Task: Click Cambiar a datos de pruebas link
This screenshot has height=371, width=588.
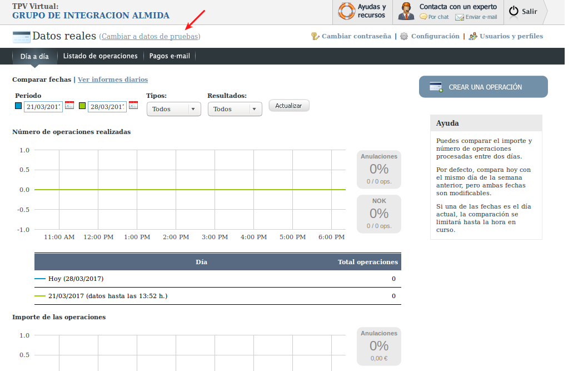Action: pyautogui.click(x=150, y=37)
